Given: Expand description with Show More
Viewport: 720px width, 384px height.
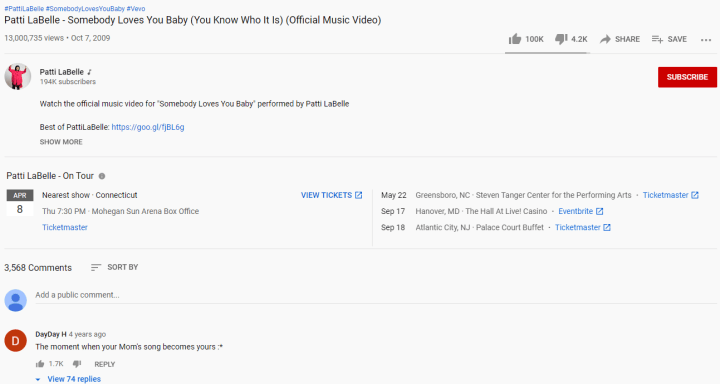Looking at the screenshot, I should (61, 142).
